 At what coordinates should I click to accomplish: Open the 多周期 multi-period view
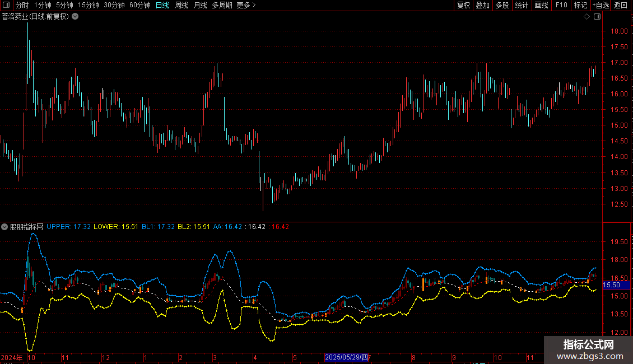coord(222,5)
